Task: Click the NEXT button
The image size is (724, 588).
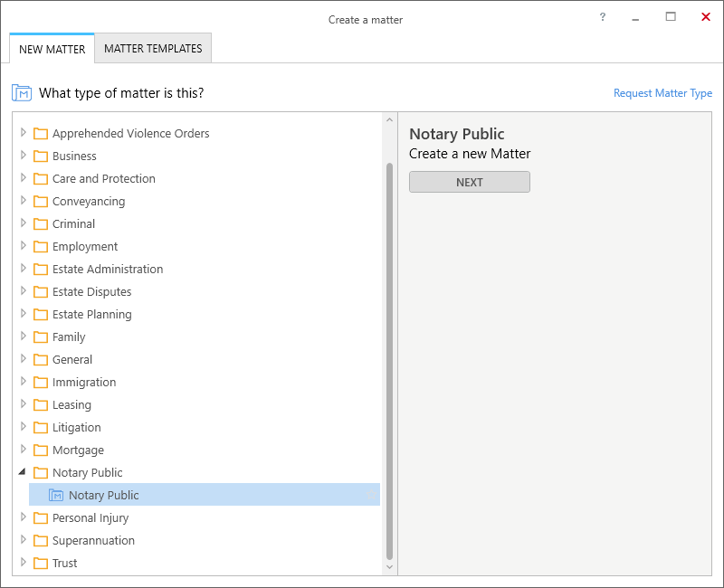Action: [x=470, y=183]
